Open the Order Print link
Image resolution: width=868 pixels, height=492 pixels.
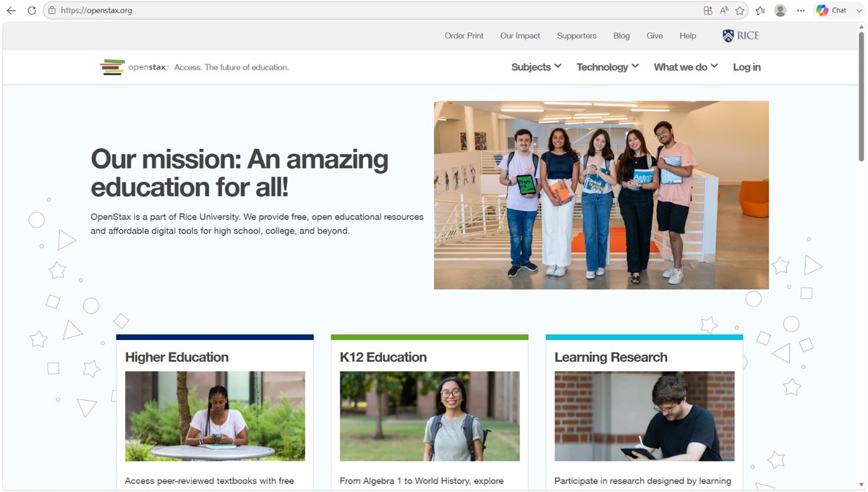(x=464, y=35)
